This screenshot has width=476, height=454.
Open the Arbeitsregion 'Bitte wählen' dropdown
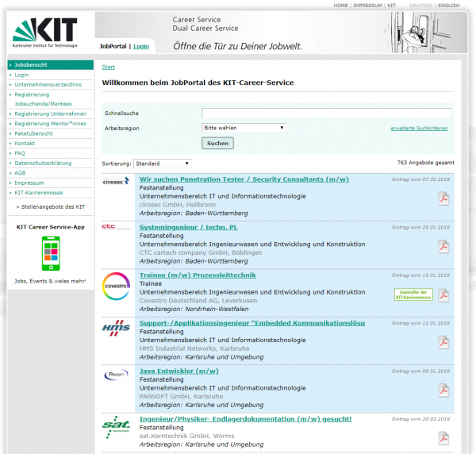coord(244,128)
